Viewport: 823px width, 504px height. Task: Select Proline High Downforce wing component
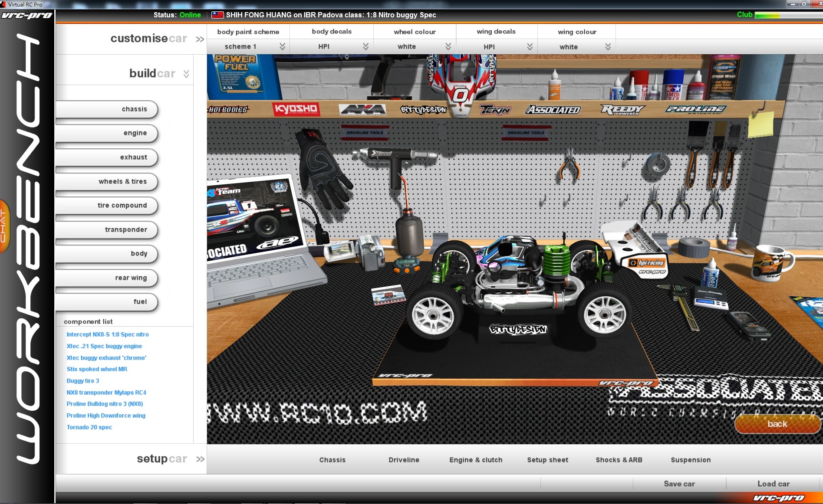pyautogui.click(x=106, y=416)
